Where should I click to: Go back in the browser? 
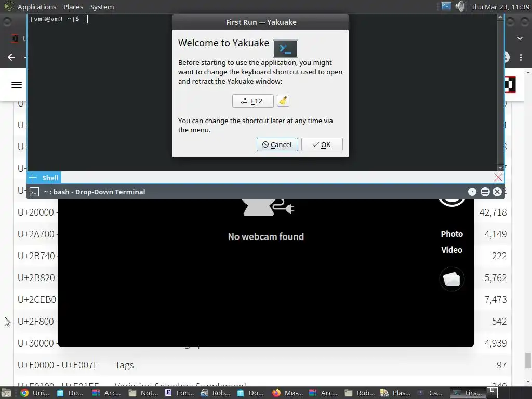11,57
